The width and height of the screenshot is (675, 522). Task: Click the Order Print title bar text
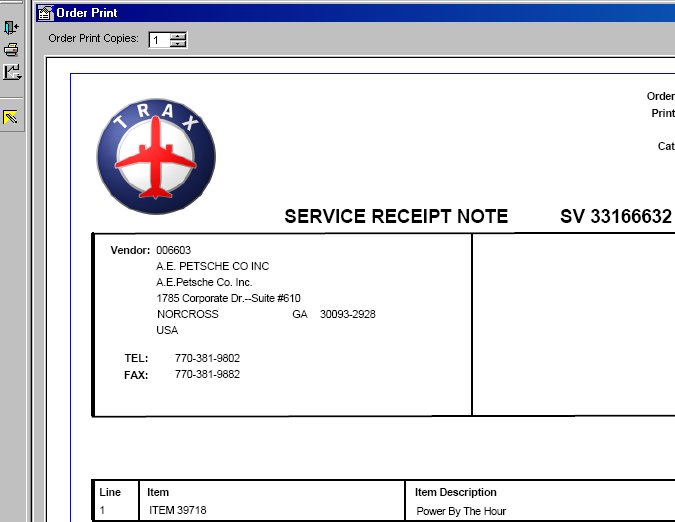pos(87,13)
